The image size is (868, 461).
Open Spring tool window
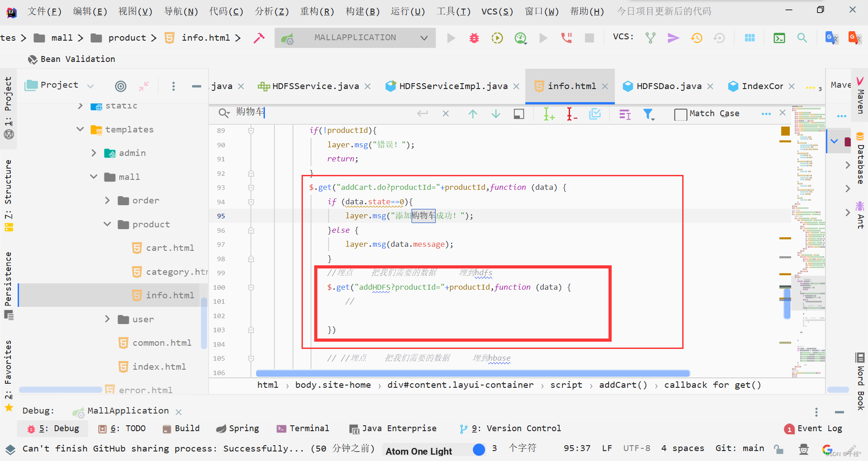pos(238,428)
